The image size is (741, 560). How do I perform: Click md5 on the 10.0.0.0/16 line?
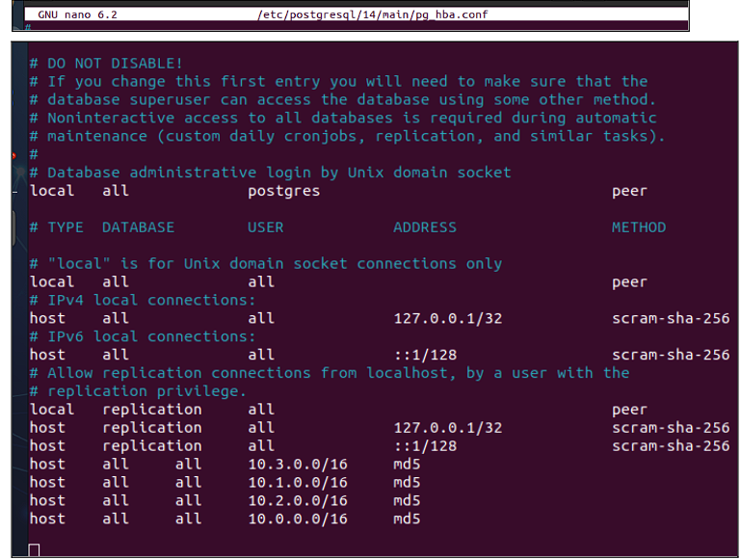pos(408,520)
